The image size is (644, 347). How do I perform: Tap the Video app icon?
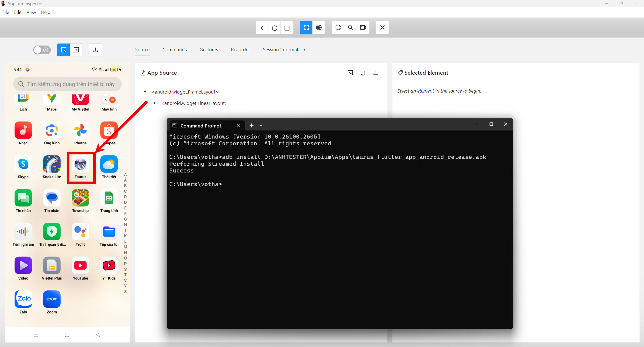click(23, 266)
